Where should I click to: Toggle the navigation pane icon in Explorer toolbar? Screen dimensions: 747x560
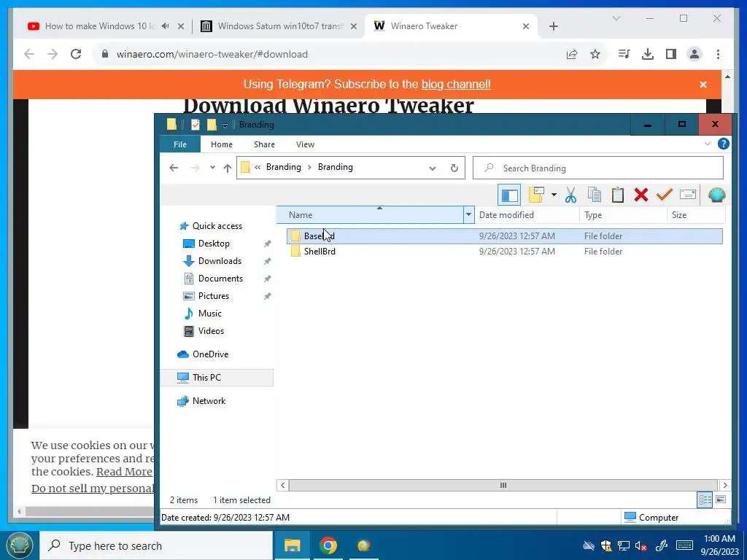[508, 195]
